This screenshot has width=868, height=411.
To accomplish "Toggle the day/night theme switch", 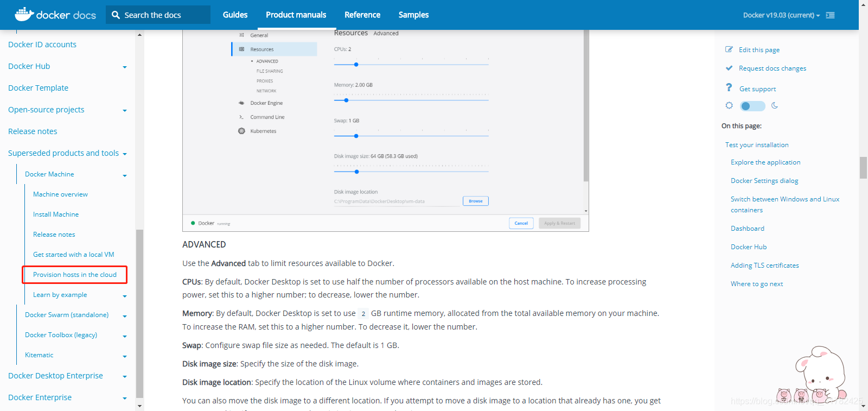I will coord(752,106).
